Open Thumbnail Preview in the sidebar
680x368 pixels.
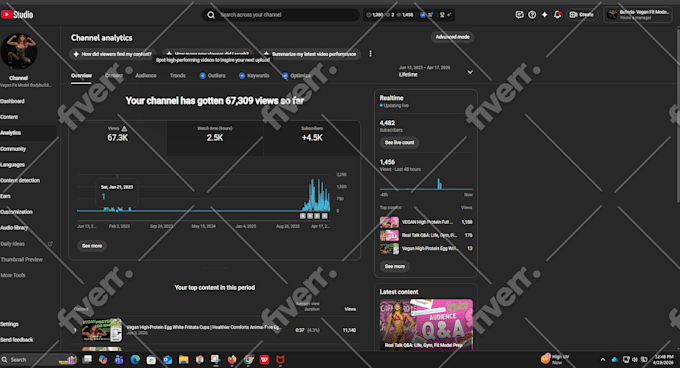pos(22,260)
